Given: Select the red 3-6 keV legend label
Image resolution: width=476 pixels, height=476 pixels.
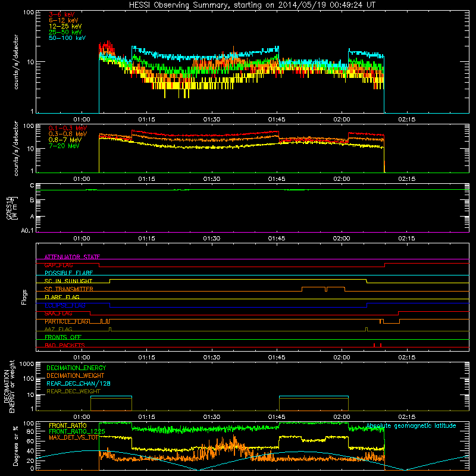Looking at the screenshot, I should pyautogui.click(x=62, y=14).
